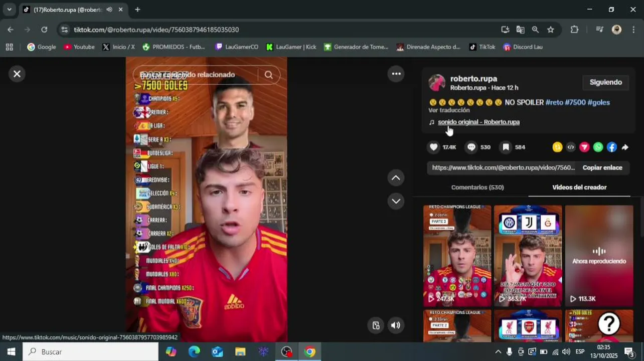Toggle the auto-scroll icon beside volume
Viewport: 644px width, 361px height.
tap(376, 325)
